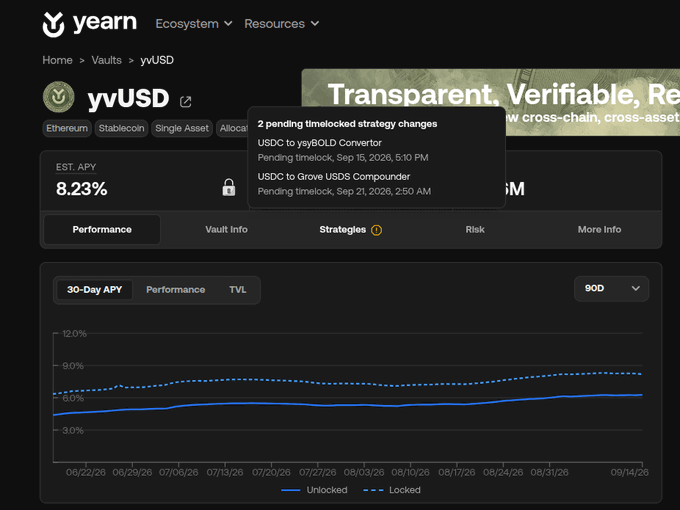Click the 3.0% axis label
Image resolution: width=680 pixels, height=510 pixels.
(73, 430)
